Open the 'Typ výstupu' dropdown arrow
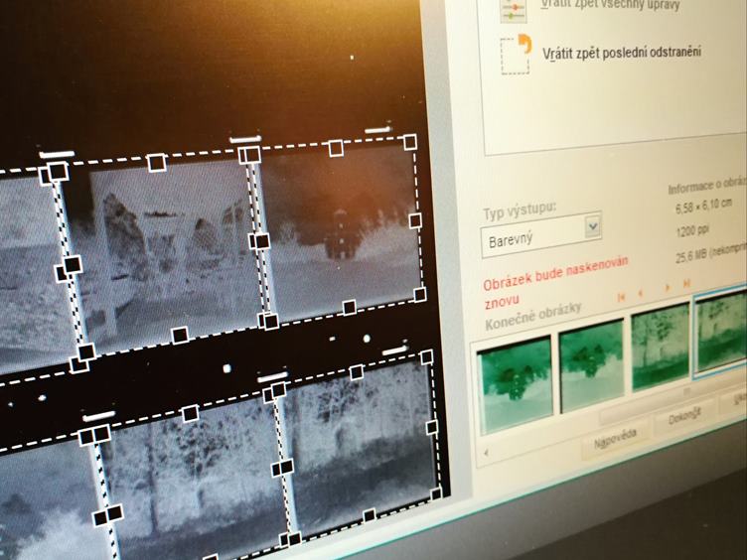This screenshot has height=560, width=747. point(592,226)
